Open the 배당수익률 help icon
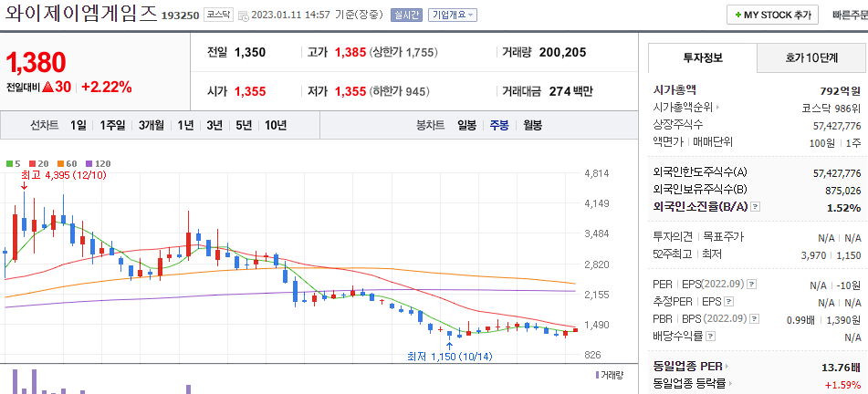The image size is (868, 394). 711,337
